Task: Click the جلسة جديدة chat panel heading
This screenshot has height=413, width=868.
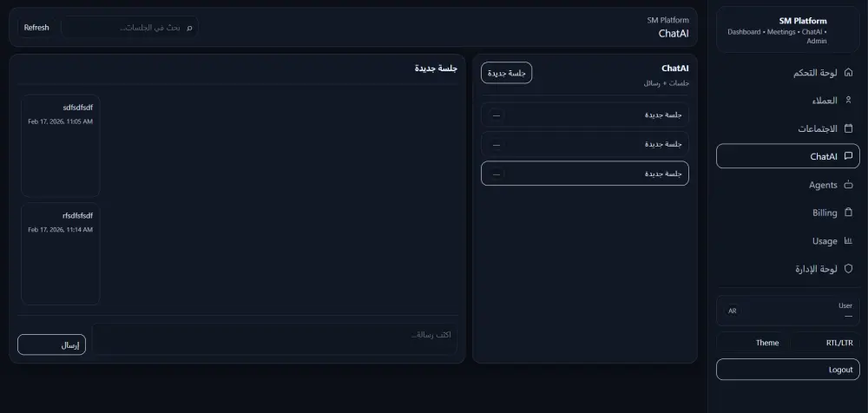Action: click(437, 68)
